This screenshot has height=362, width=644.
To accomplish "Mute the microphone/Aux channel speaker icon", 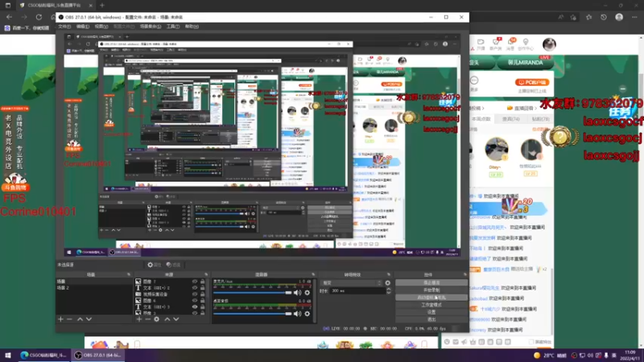I will point(297,293).
